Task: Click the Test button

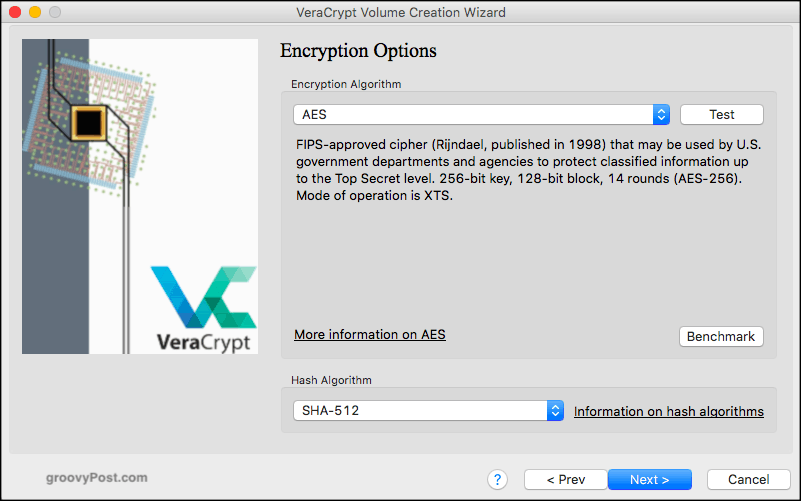Action: pos(721,114)
